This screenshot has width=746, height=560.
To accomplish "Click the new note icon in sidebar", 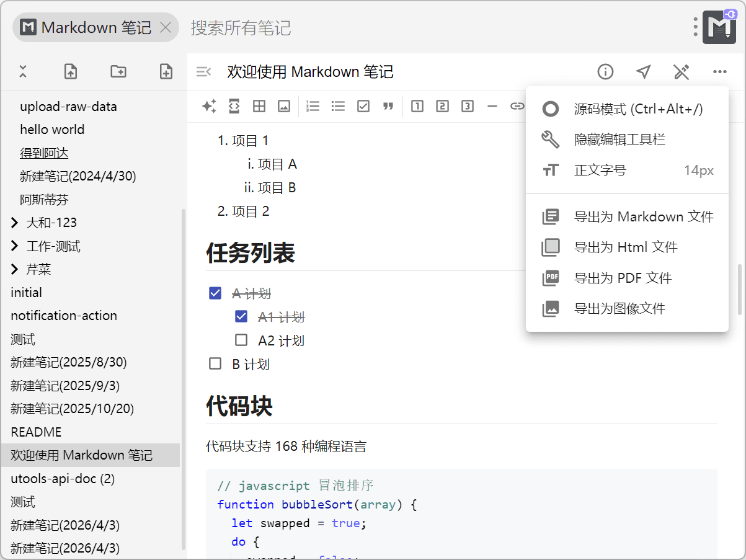I will pyautogui.click(x=166, y=71).
